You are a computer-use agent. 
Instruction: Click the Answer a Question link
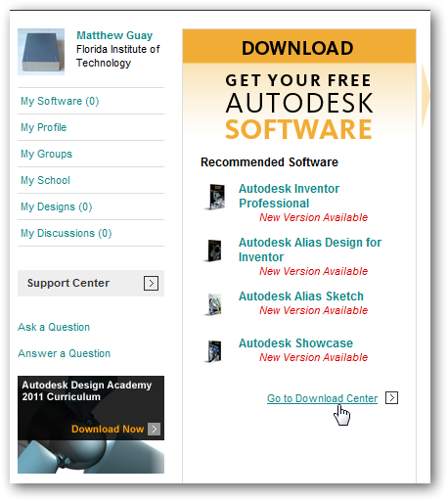pos(65,353)
